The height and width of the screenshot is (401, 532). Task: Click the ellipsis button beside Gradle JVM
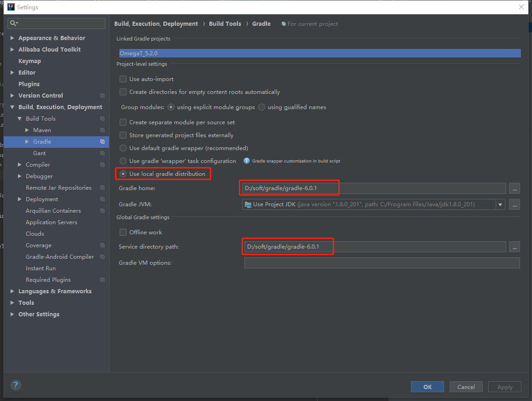[x=514, y=204]
